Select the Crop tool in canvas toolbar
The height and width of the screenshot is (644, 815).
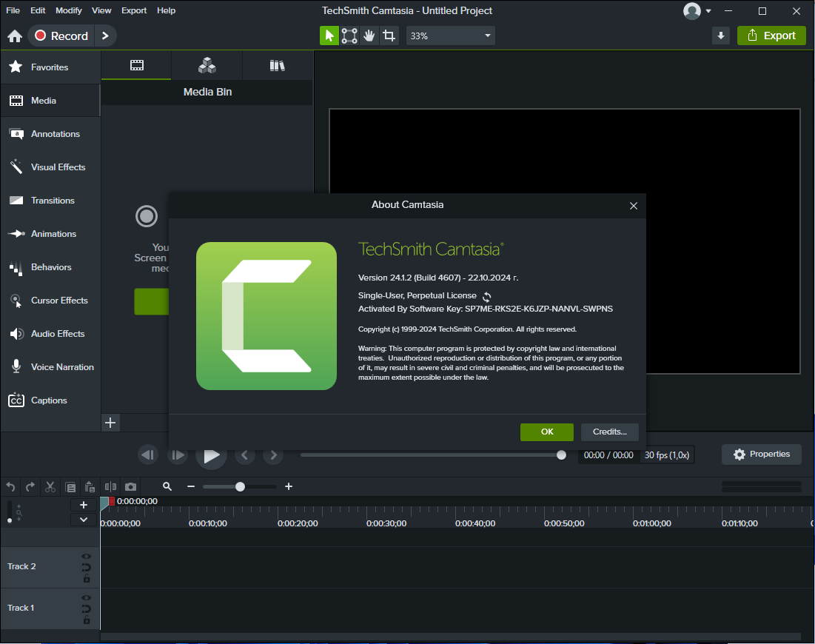point(389,36)
